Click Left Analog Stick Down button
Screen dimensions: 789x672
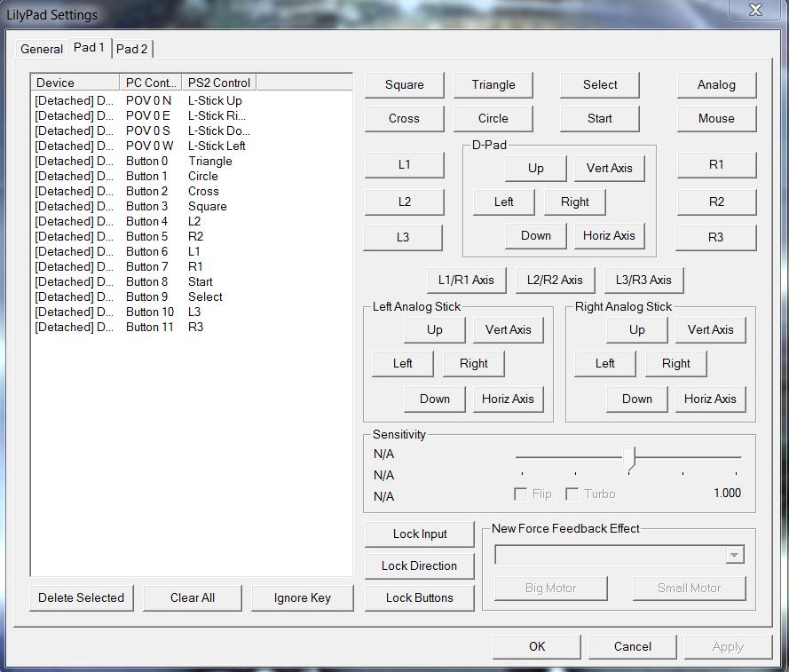pyautogui.click(x=435, y=399)
